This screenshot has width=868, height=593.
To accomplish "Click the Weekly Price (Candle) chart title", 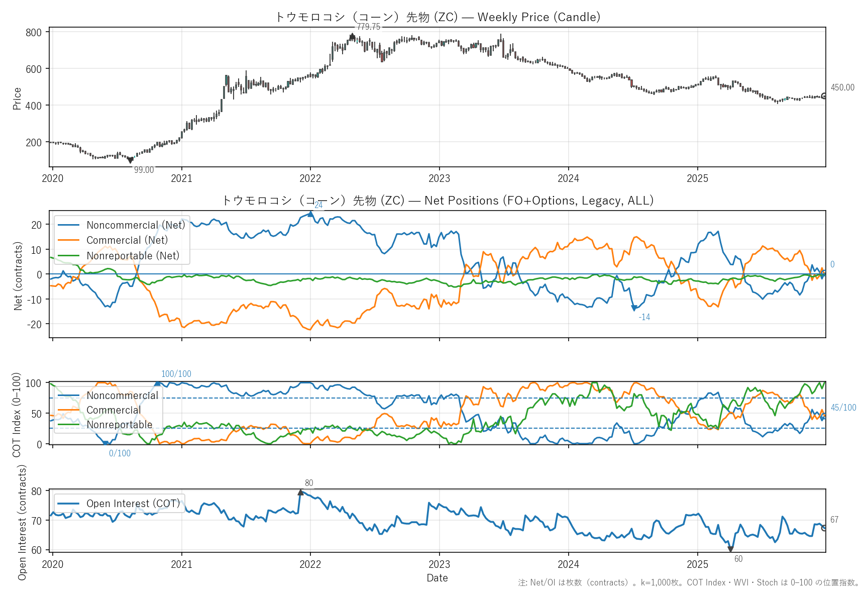I will [x=437, y=17].
